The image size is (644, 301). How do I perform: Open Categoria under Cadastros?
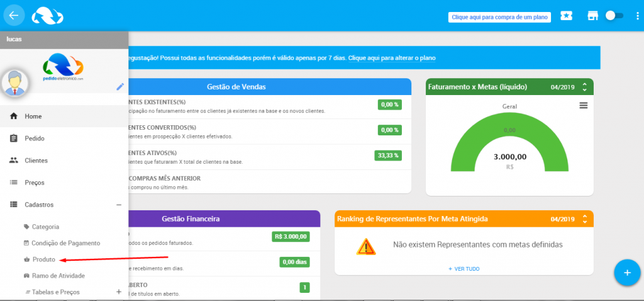coord(45,227)
